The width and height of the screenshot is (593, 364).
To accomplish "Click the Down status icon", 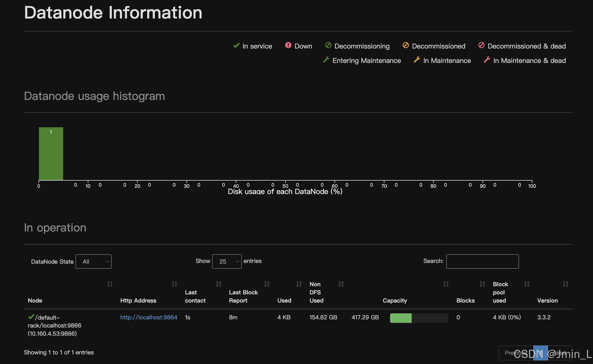I will coord(288,46).
